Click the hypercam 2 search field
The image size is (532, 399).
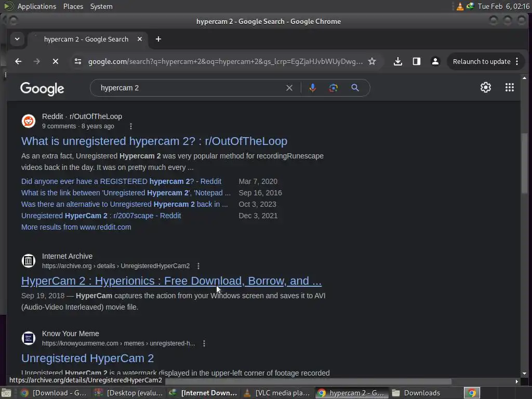tap(190, 88)
